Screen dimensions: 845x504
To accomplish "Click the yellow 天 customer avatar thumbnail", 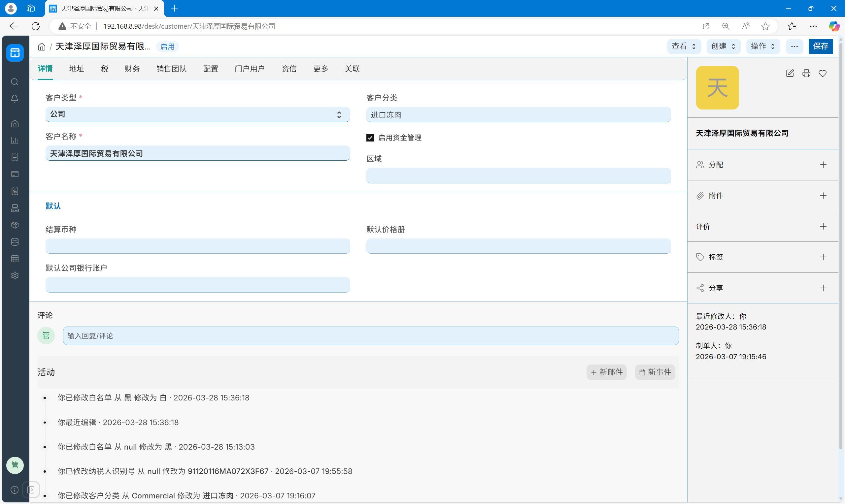I will [x=717, y=88].
